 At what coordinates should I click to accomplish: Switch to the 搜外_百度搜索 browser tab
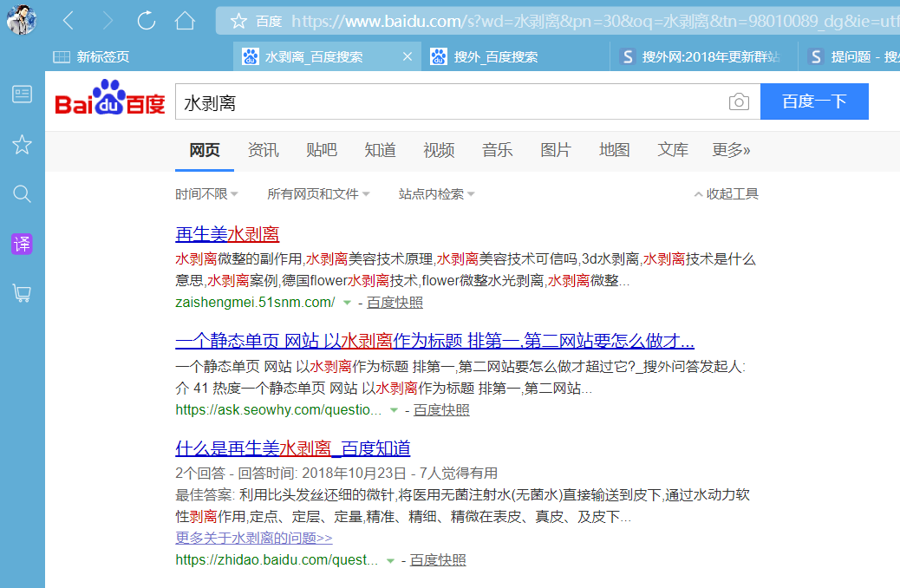click(496, 57)
